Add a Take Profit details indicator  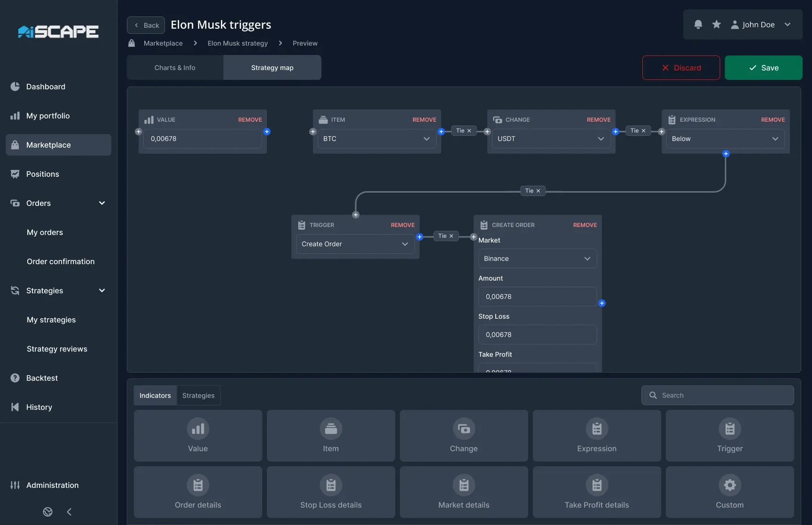tap(597, 492)
